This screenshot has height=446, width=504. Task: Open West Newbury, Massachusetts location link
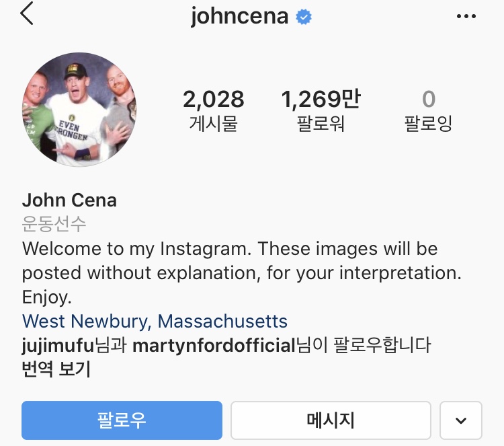point(155,322)
